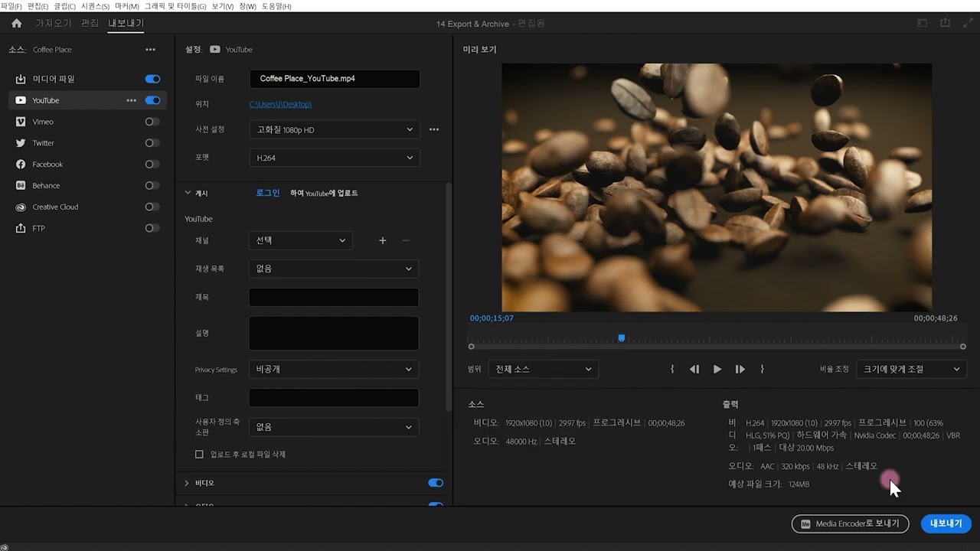Open the 포맷 H.264 format dropdown
This screenshot has width=980, height=551.
(x=334, y=158)
